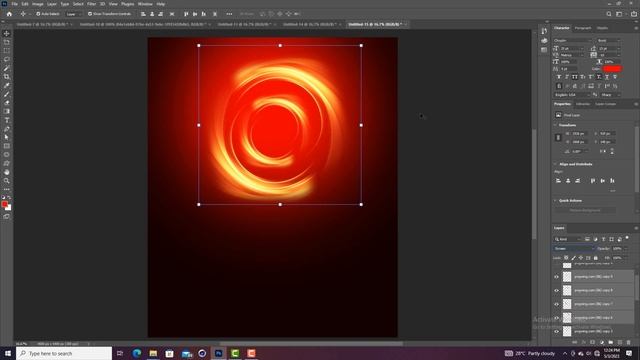Open the File menu
The height and width of the screenshot is (360, 640).
click(14, 4)
